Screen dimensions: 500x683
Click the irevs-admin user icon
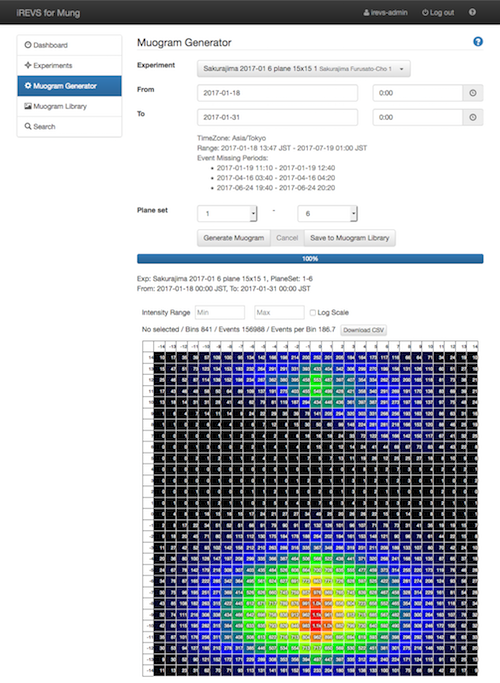coord(366,13)
